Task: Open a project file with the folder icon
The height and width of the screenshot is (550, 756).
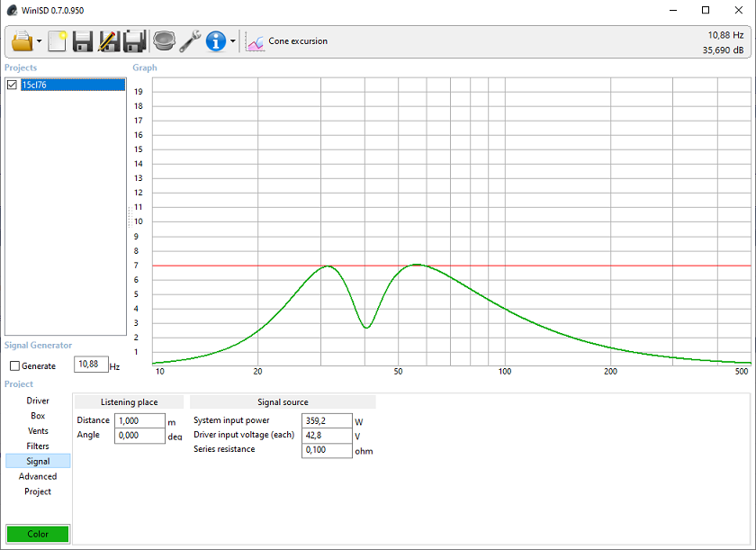Action: [x=22, y=41]
